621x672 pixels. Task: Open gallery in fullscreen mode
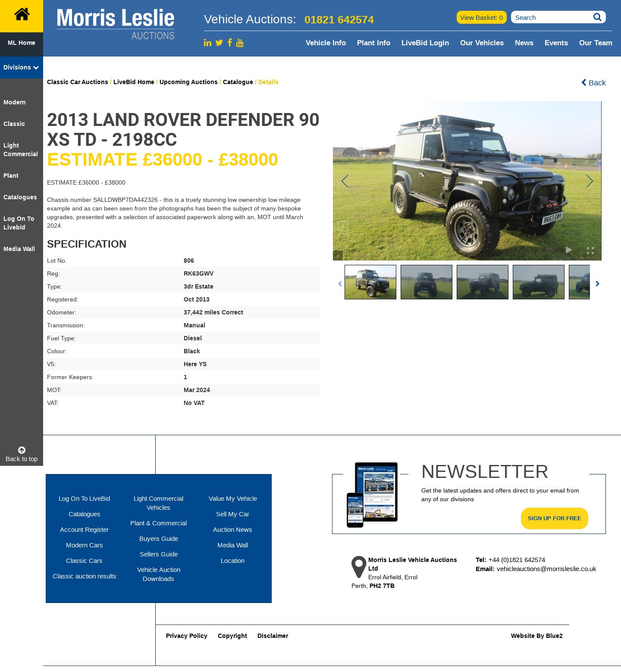590,251
